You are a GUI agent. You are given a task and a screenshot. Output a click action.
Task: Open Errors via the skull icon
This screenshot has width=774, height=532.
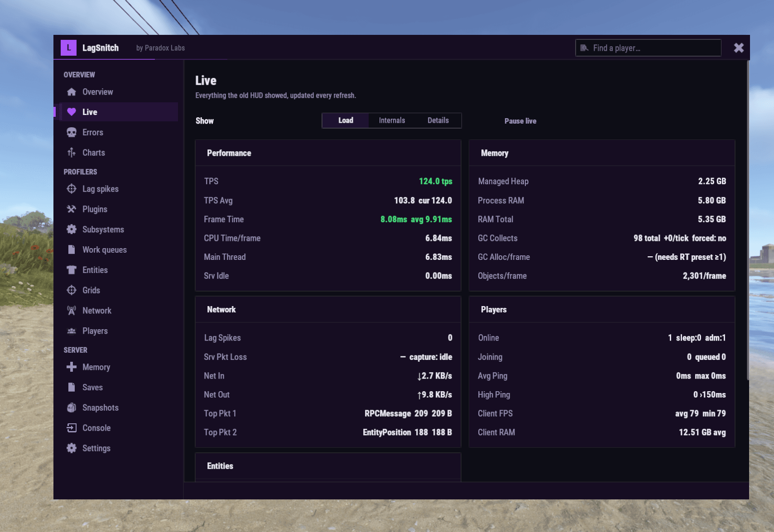pos(72,132)
